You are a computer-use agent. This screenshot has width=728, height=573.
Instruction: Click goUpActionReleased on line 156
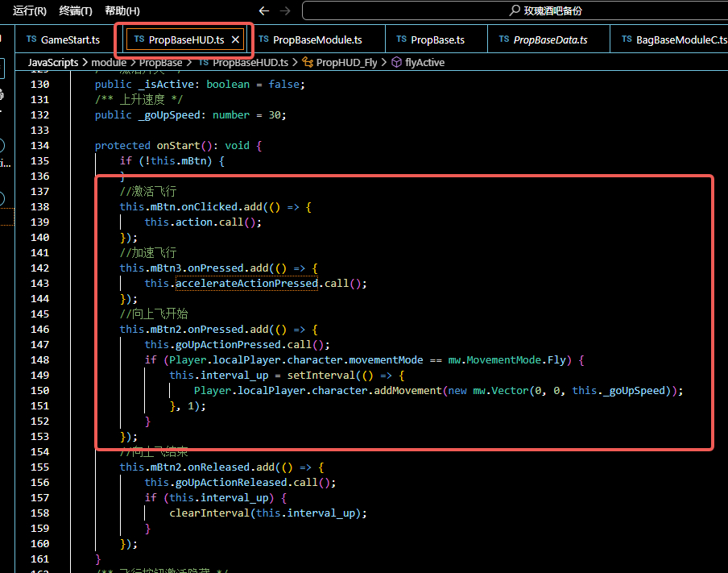[231, 483]
